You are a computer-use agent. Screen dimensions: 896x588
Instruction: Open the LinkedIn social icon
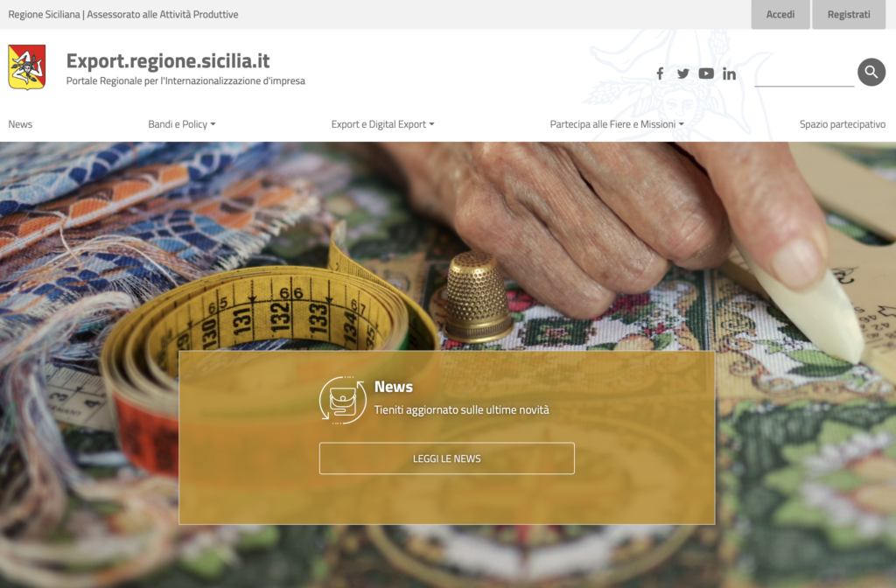tap(729, 73)
